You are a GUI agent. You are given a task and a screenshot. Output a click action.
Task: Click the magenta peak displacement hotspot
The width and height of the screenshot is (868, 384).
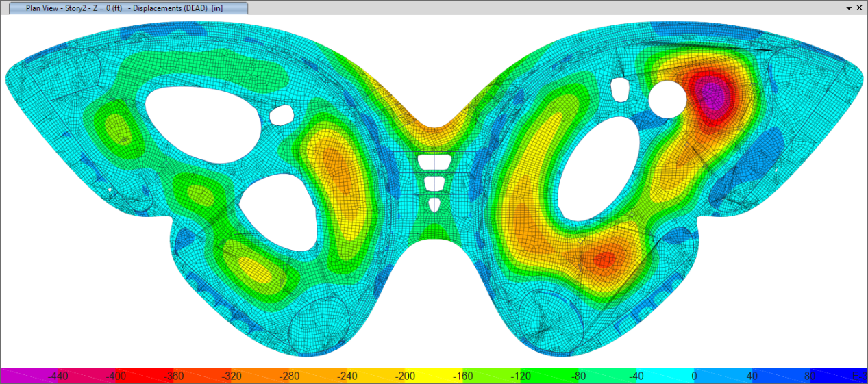[712, 94]
